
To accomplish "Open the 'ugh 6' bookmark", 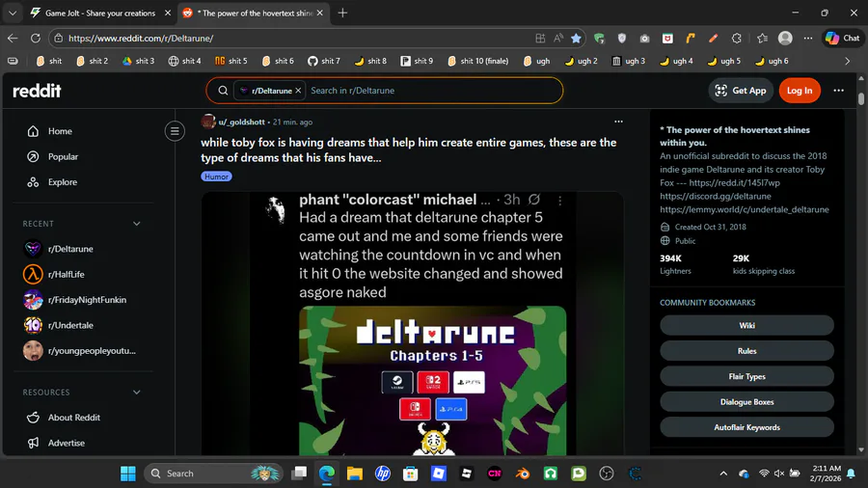I will [772, 61].
